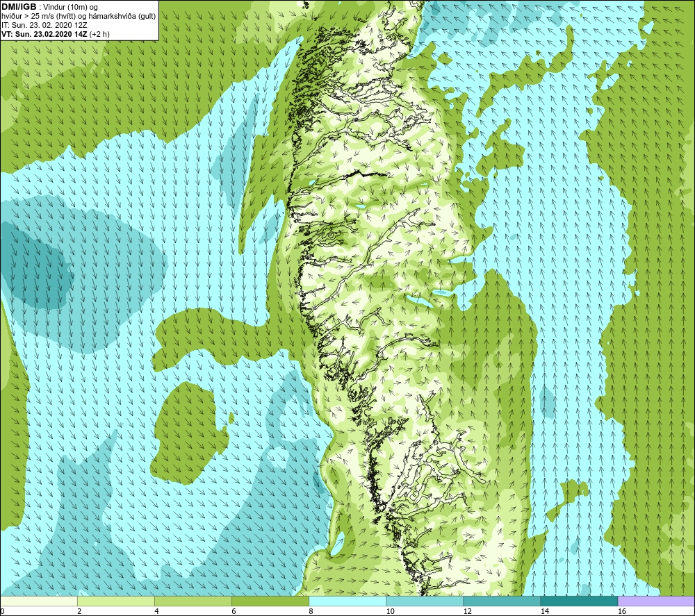Click the 'DMI/IGB' title text
The height and width of the screenshot is (616, 695).
tap(19, 7)
